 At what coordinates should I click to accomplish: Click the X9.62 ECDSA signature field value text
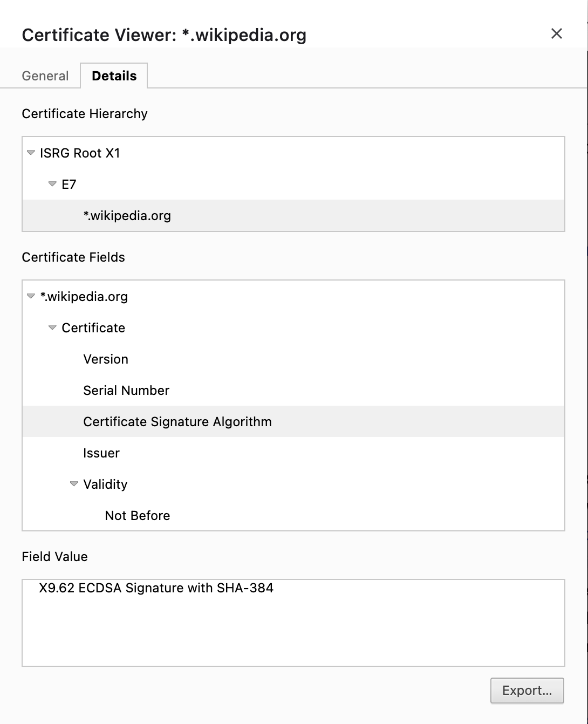coord(155,588)
